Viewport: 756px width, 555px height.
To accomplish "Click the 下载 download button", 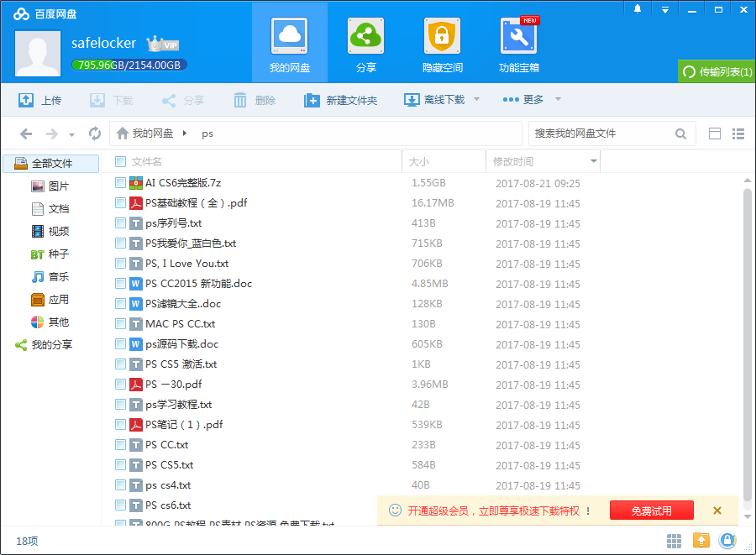I will (112, 100).
